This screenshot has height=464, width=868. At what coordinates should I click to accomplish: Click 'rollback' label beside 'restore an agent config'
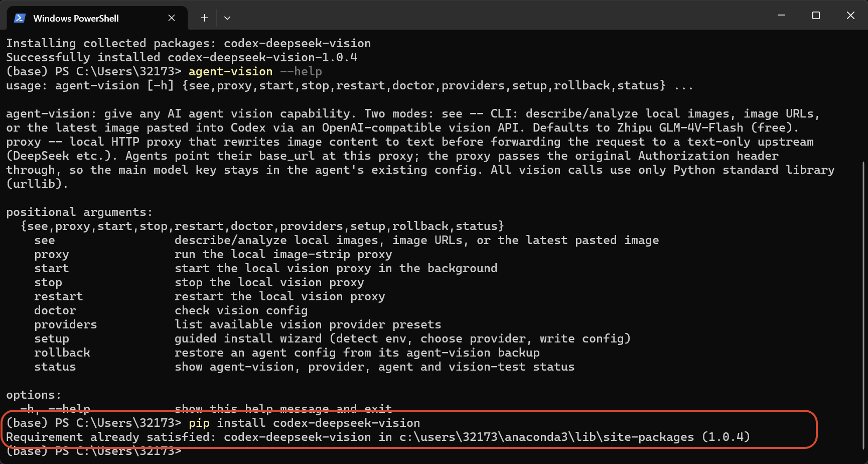pyautogui.click(x=62, y=353)
